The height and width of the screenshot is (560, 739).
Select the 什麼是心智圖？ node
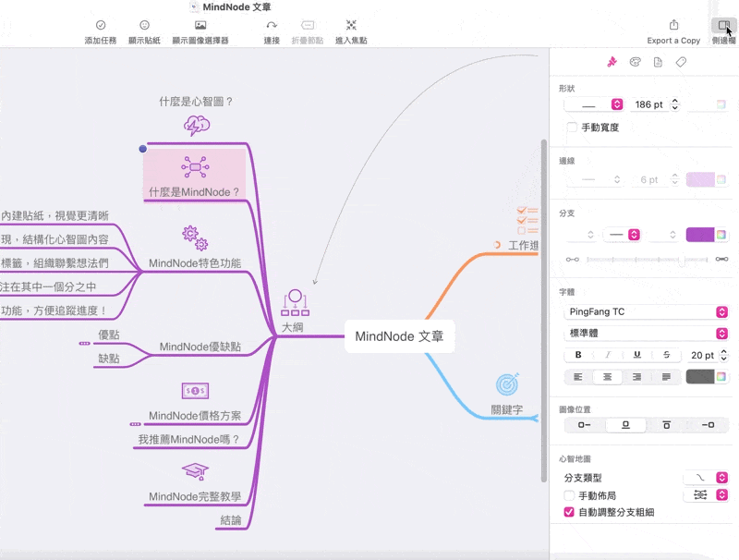(x=196, y=102)
